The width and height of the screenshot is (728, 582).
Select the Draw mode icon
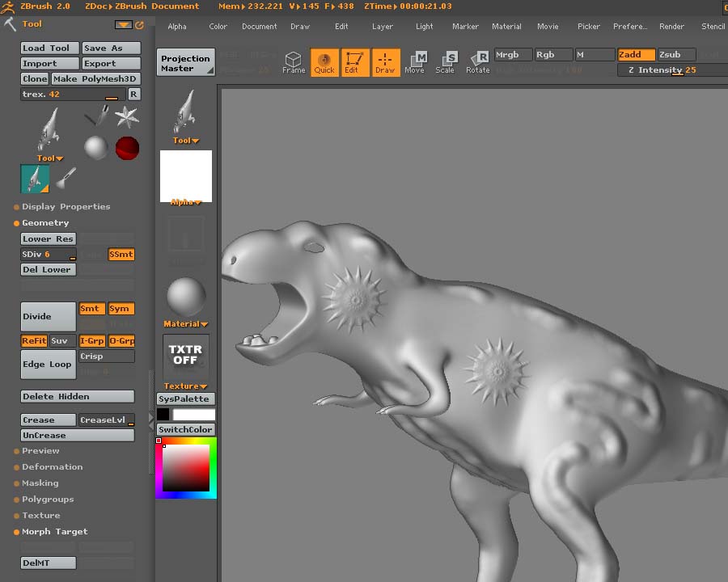coord(386,58)
